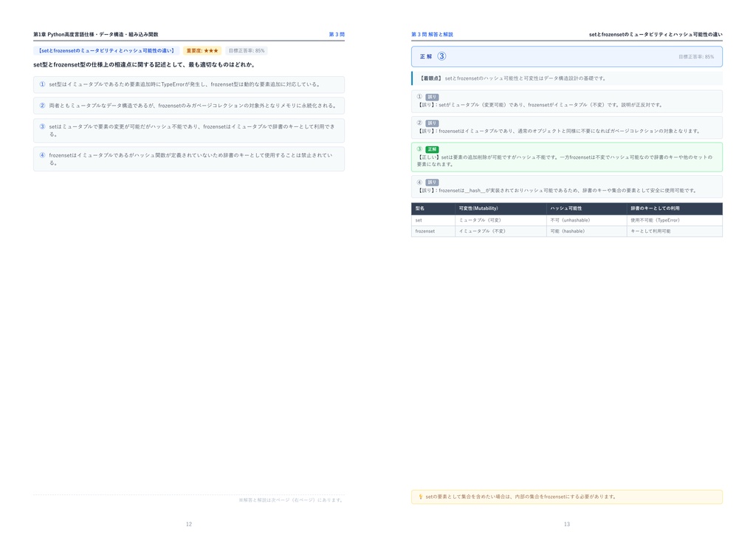Click the 不可（unhashable） table cell
Image resolution: width=756 pixels, height=535 pixels.
pyautogui.click(x=586, y=220)
